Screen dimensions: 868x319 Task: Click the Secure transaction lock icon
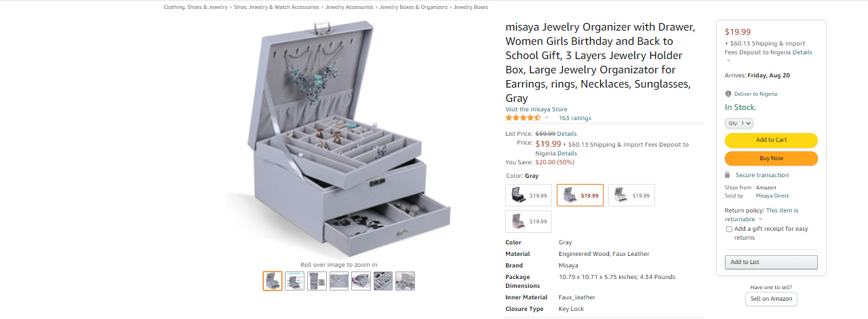(x=728, y=175)
